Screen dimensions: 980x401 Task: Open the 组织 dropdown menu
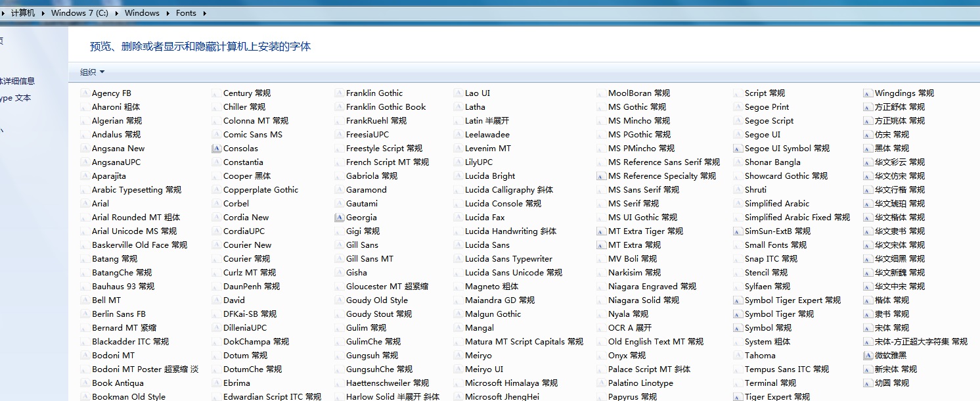(92, 72)
